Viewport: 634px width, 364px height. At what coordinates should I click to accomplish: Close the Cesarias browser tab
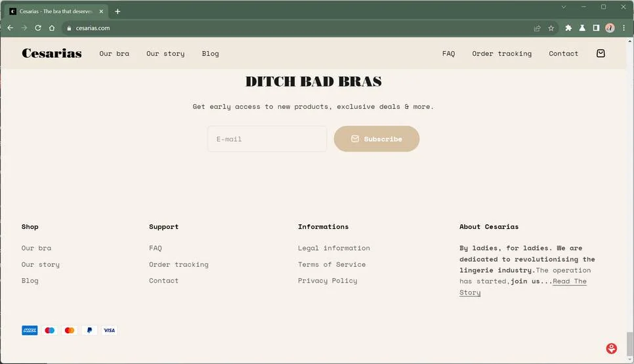(x=101, y=11)
